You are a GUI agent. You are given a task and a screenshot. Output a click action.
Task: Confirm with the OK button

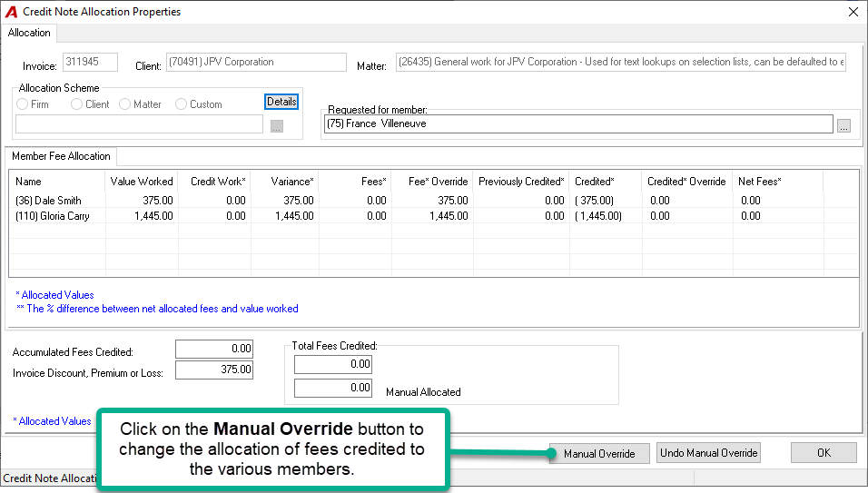click(x=824, y=453)
